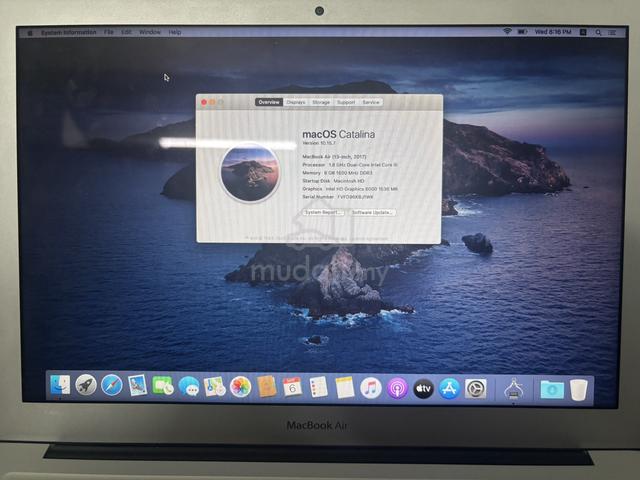Click the Serial Number line
The height and width of the screenshot is (480, 640).
pos(338,197)
